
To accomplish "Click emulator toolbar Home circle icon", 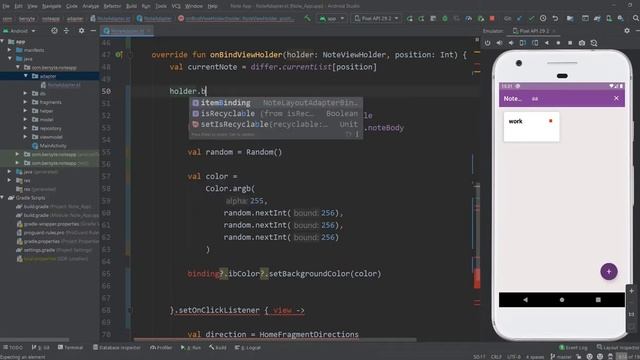I will pos(558,43).
